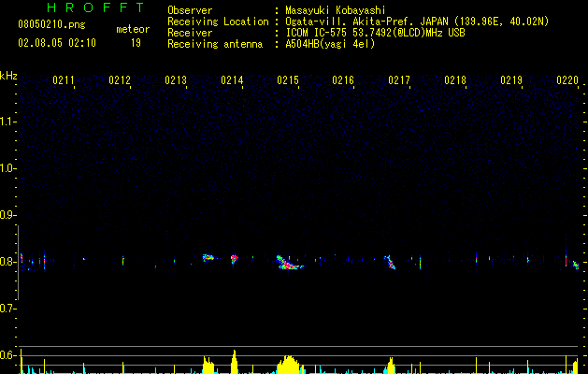Click the yellow intensity peak under 0214
588x374 pixels.
pyautogui.click(x=235, y=362)
